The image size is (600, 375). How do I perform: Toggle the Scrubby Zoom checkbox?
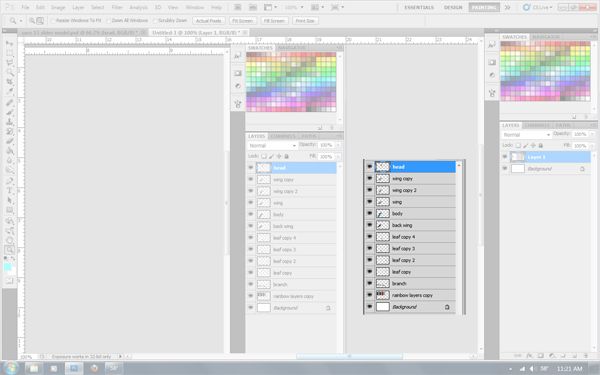click(155, 21)
